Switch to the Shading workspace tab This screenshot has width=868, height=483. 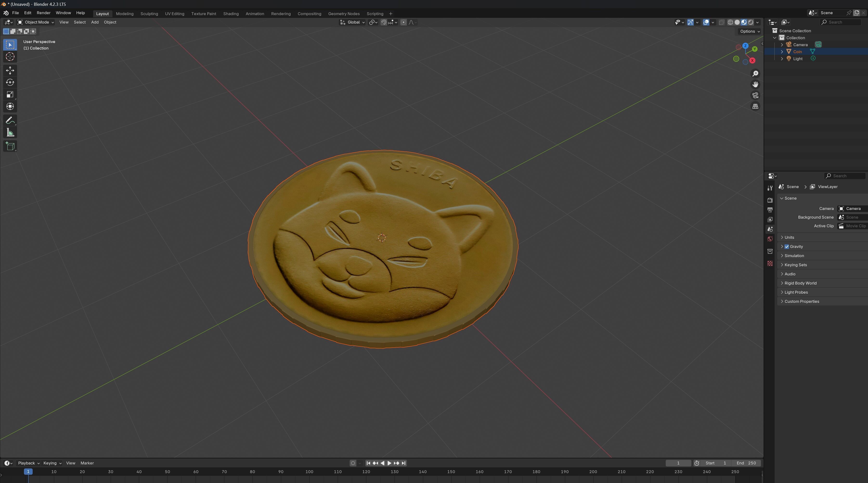[x=231, y=14]
